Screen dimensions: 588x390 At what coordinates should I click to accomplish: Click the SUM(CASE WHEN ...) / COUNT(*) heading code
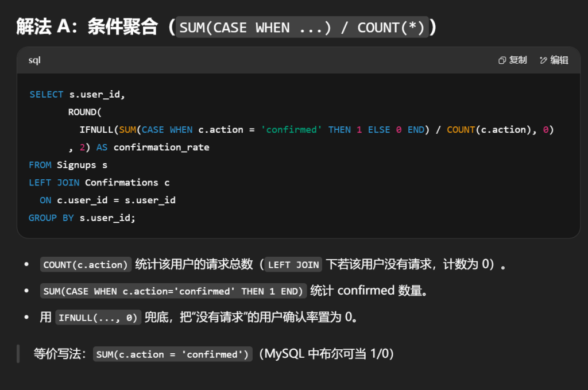303,28
